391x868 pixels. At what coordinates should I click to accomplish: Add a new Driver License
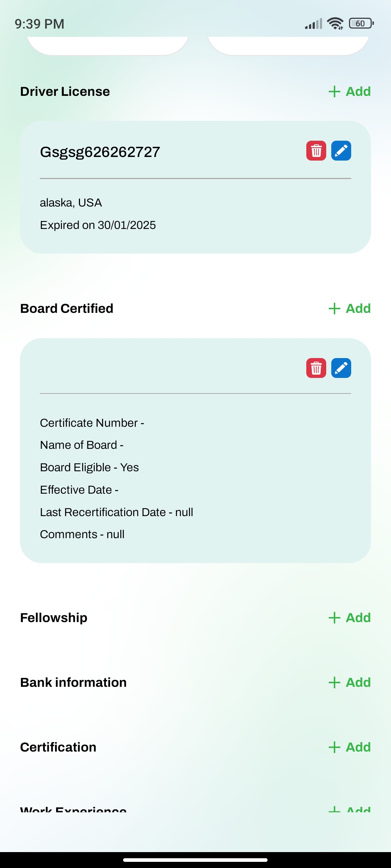point(350,92)
